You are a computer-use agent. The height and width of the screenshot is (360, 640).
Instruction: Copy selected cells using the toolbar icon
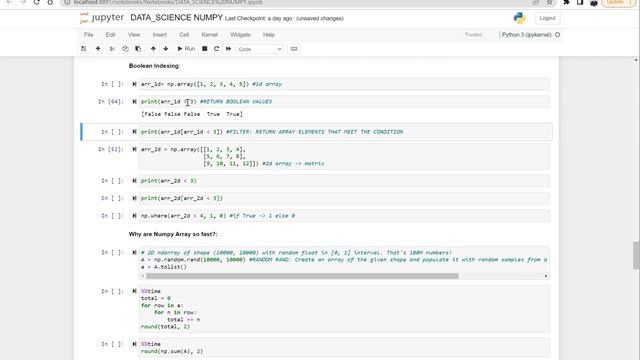125,49
